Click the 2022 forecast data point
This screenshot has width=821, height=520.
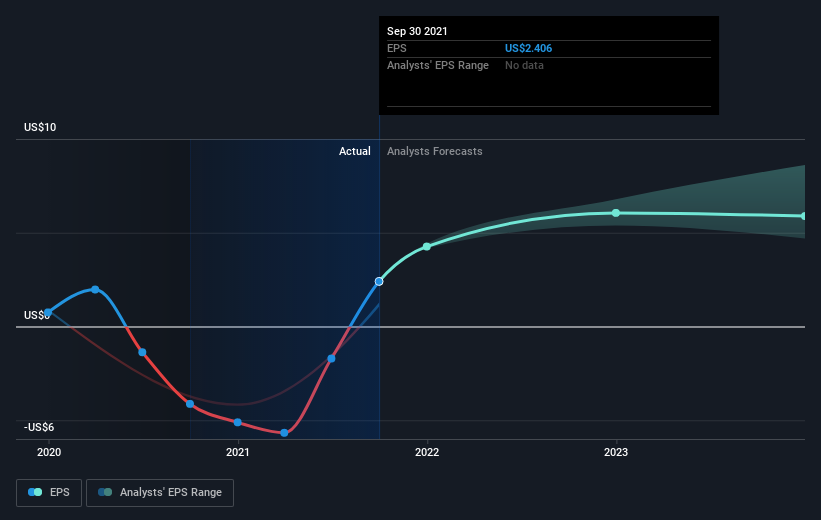coord(427,247)
